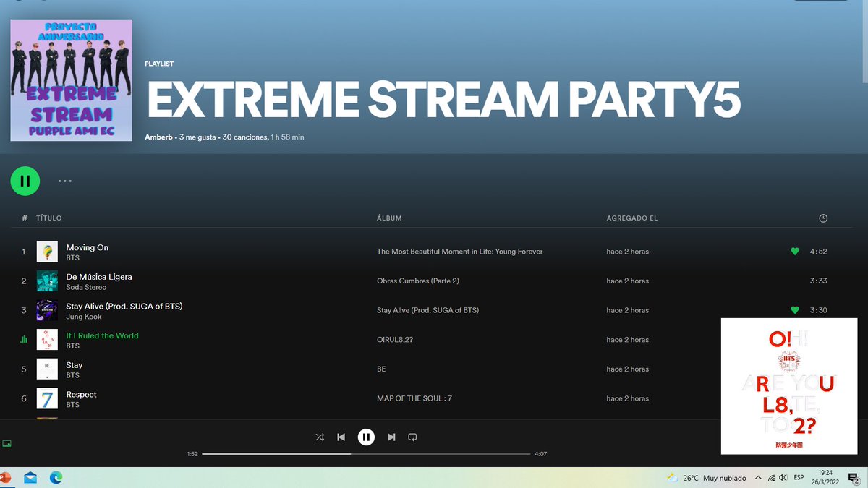Click the Stay track BE cover thumbnail
The height and width of the screenshot is (488, 868).
click(x=47, y=369)
